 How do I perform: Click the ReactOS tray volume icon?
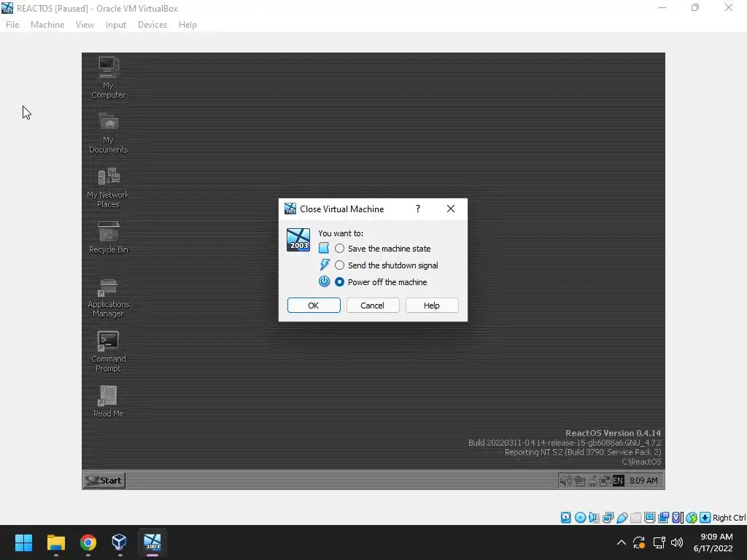pos(565,481)
